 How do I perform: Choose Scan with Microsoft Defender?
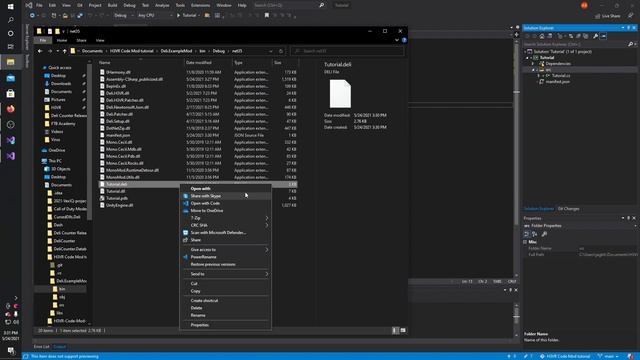click(x=225, y=233)
